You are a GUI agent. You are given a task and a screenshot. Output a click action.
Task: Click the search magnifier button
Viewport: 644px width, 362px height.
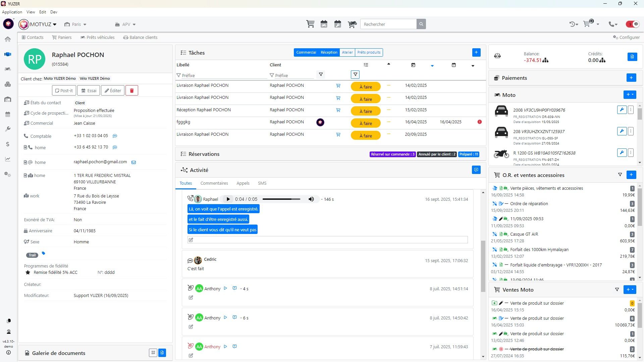click(421, 24)
